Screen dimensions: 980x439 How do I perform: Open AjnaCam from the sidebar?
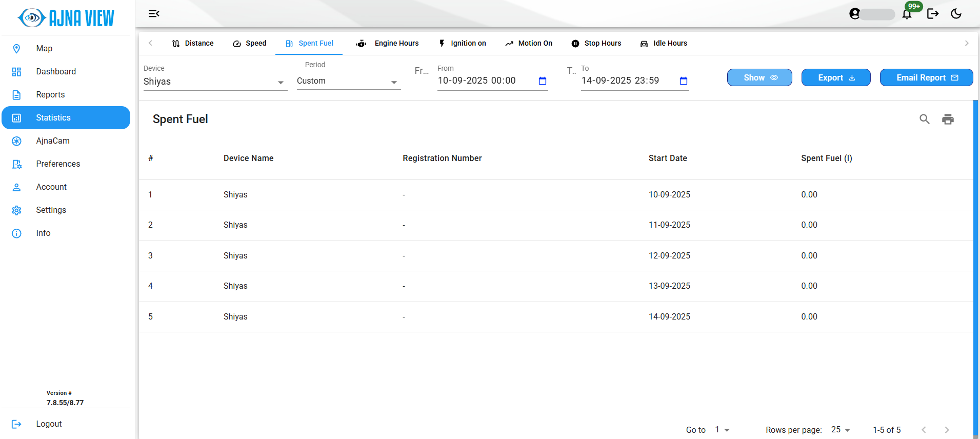[x=53, y=141]
